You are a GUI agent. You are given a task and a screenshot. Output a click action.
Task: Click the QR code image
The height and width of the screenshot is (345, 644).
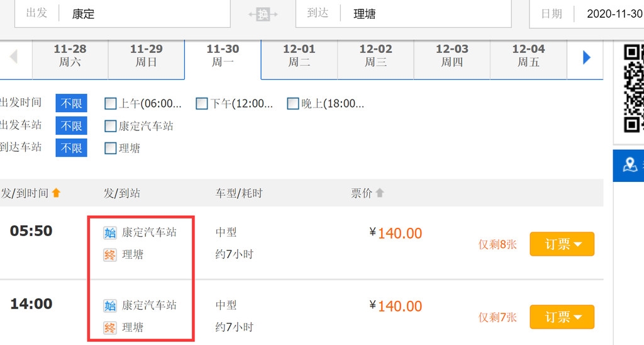pyautogui.click(x=633, y=88)
